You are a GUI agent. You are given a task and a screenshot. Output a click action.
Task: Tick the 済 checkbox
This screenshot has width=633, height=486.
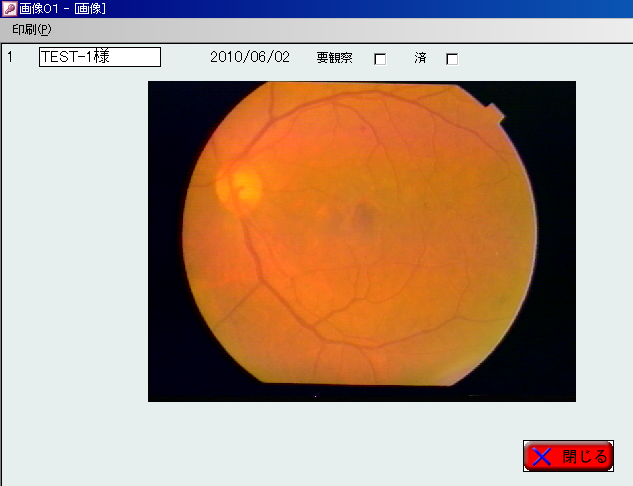[452, 59]
